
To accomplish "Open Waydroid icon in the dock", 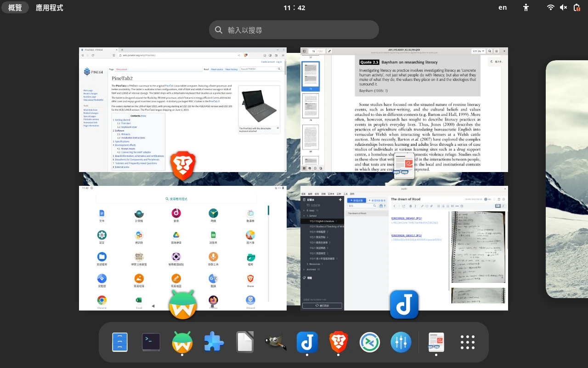I will click(182, 342).
